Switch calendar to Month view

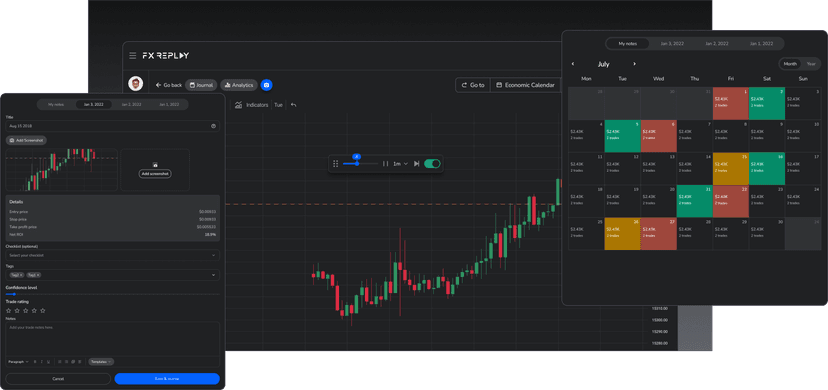790,64
